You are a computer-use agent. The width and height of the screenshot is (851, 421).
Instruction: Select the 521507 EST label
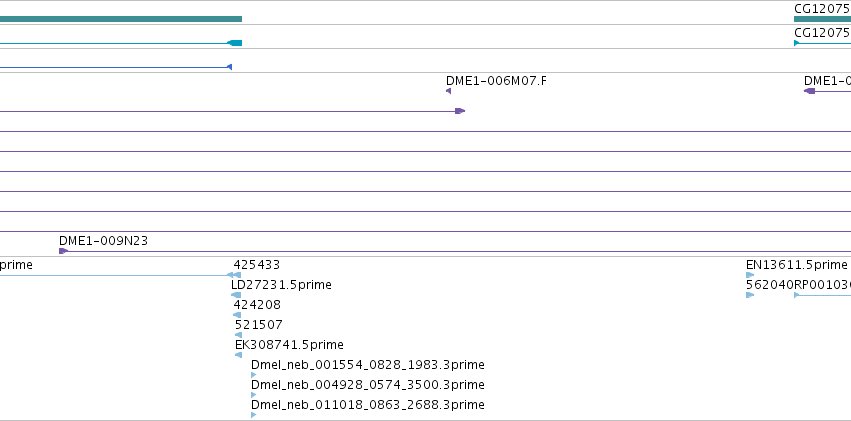(259, 325)
